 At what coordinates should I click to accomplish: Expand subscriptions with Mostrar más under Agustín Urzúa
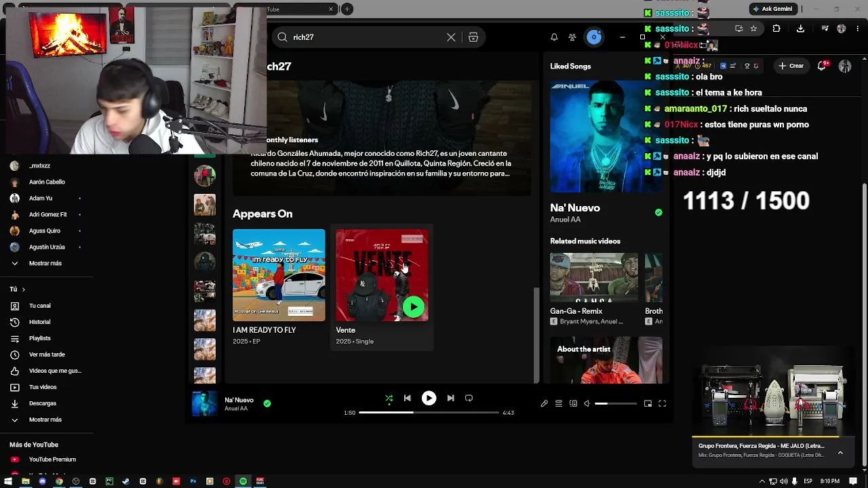click(45, 263)
